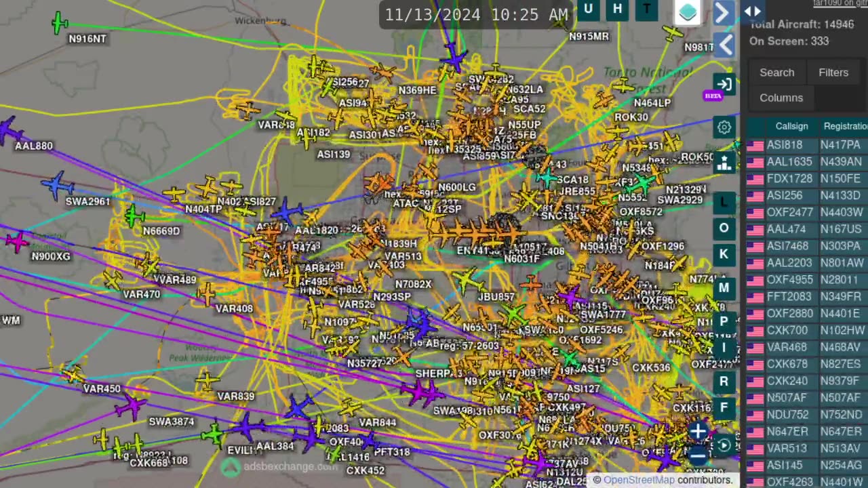
Task: Select the yellow N464LP aircraft icon
Action: pos(623,86)
